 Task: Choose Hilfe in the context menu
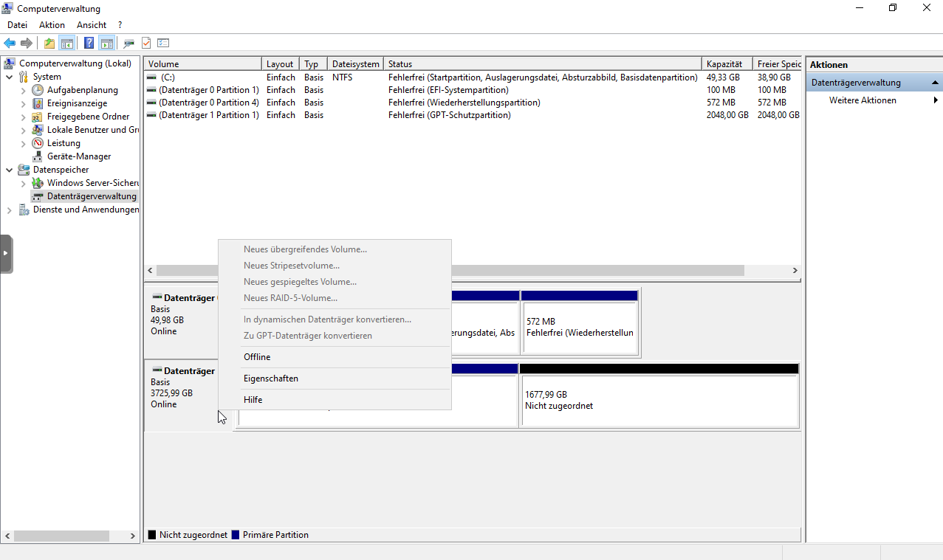[335, 400]
